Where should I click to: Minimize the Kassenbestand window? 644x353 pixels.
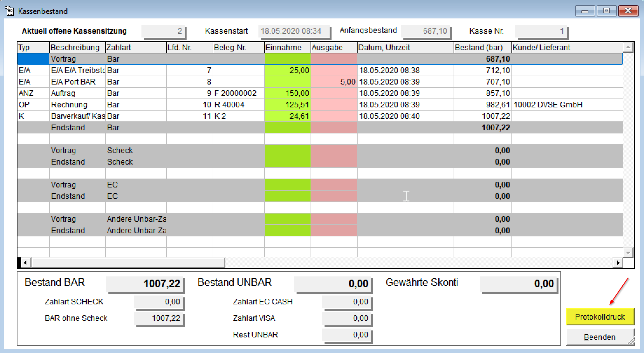[x=585, y=11]
